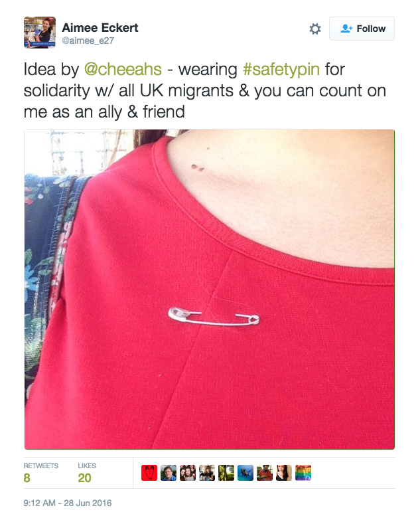The height and width of the screenshot is (518, 420).
Task: Open the dark-haired woman avatar liker
Action: point(284,473)
